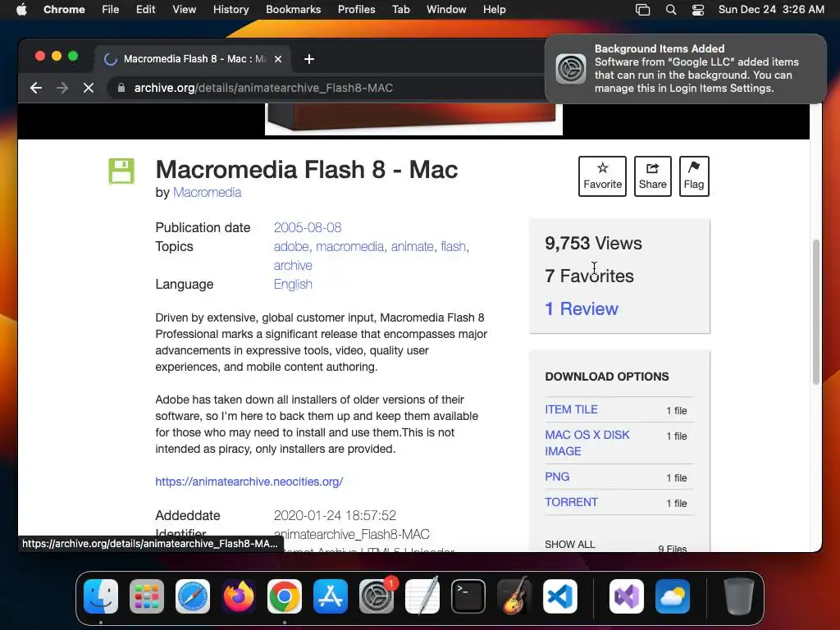840x630 pixels.
Task: Click SHOW ALL download files
Action: (569, 545)
